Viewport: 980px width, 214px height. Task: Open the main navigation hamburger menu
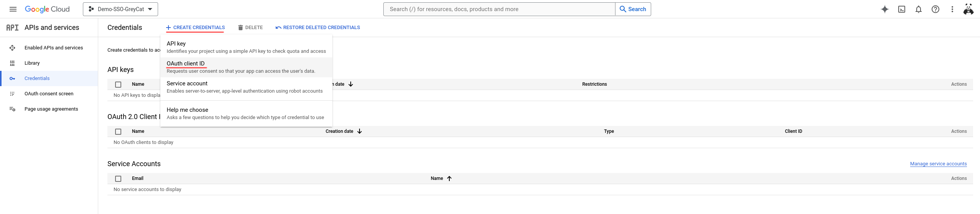tap(13, 9)
